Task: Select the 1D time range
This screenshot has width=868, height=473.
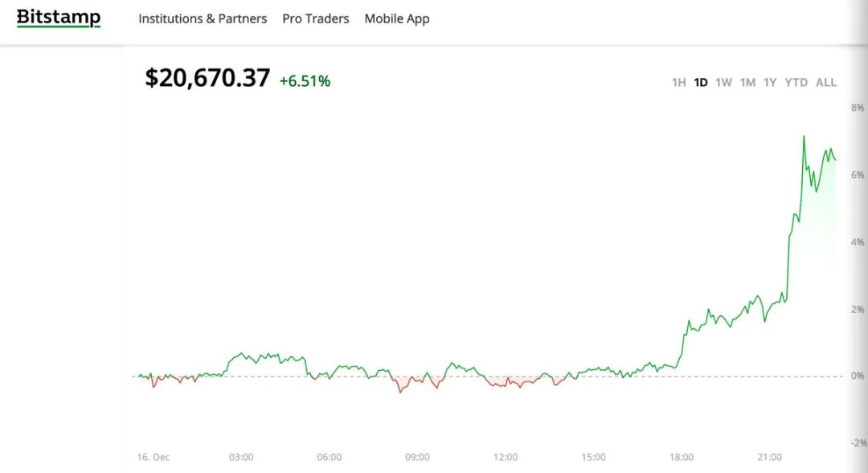Action: [x=701, y=82]
